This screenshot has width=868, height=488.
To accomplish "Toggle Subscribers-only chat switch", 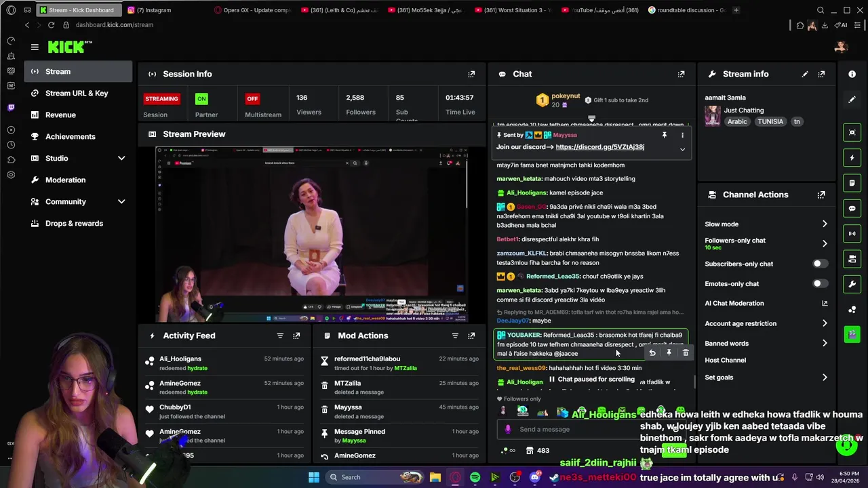I will (x=819, y=264).
